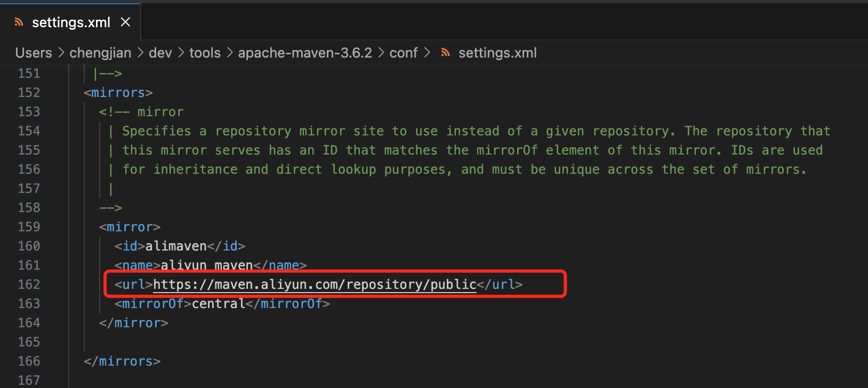Screen dimensions: 868x388
Task: Open the tools breadcrumb segment
Action: click(x=205, y=53)
